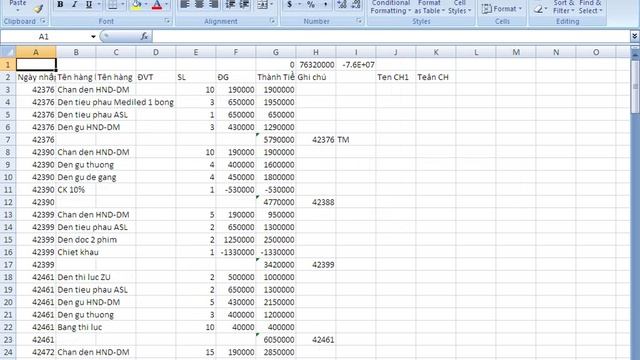Expand the formula bar
The image size is (640, 360).
click(634, 37)
